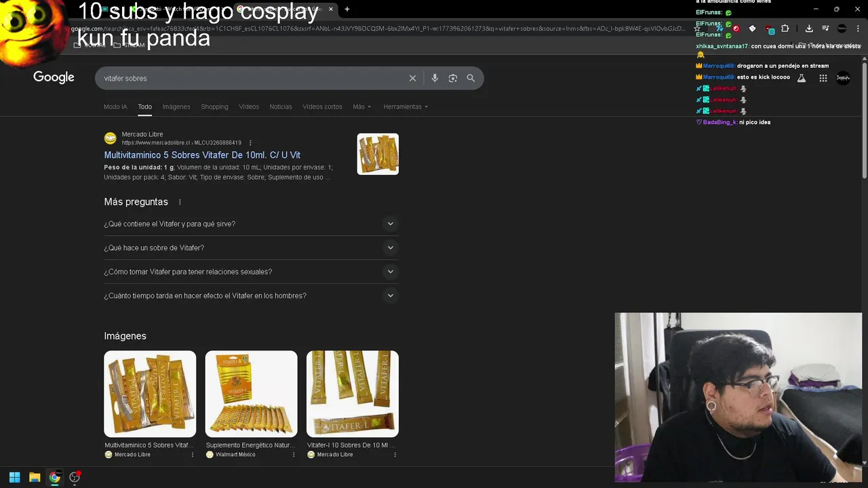Screen dimensions: 868x488
Task: Clear the search box with the X icon
Action: (x=412, y=78)
